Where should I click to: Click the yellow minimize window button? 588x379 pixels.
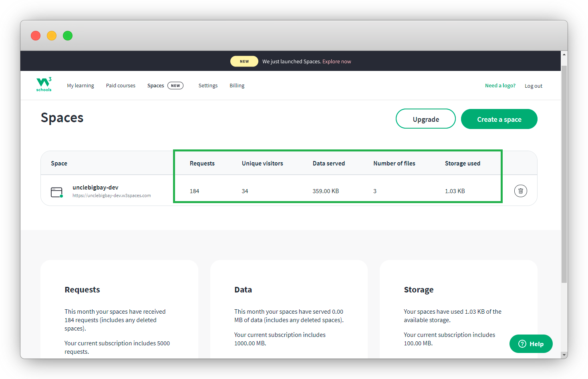point(52,36)
